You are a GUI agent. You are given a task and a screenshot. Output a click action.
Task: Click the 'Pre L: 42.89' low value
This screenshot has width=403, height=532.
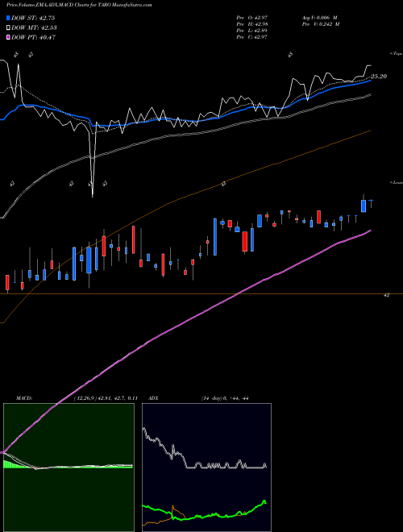252,31
